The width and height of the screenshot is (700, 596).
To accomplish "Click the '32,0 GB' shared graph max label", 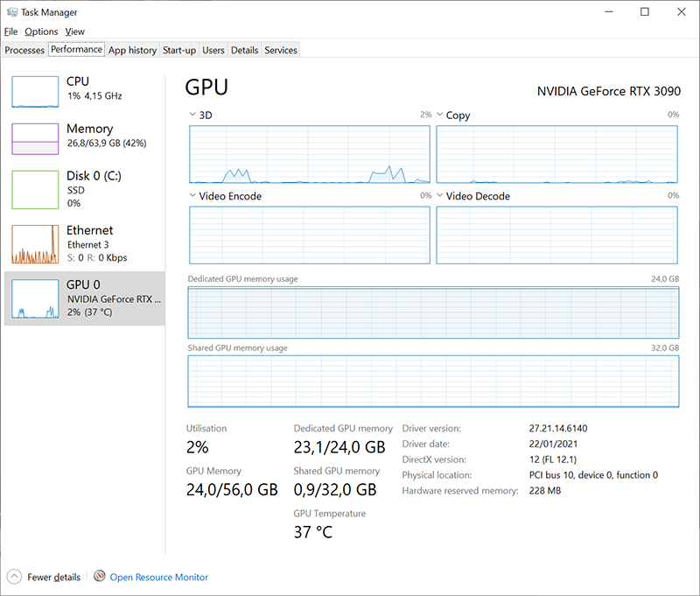I will click(665, 347).
